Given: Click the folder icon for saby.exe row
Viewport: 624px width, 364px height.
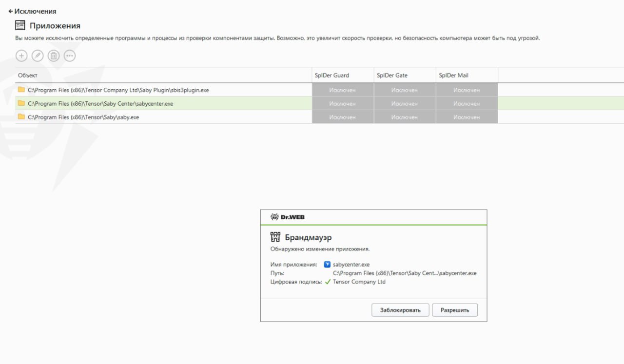Looking at the screenshot, I should point(21,117).
